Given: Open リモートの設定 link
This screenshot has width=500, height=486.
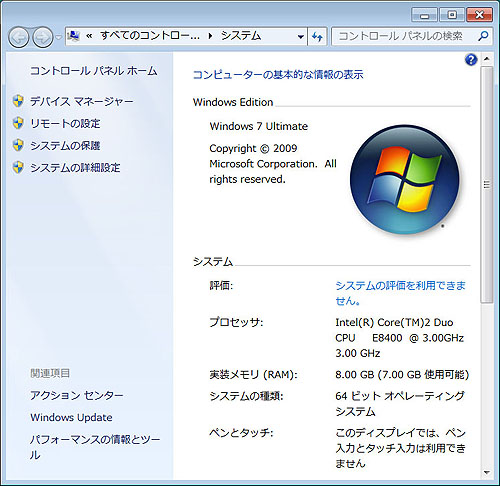Looking at the screenshot, I should (x=65, y=123).
